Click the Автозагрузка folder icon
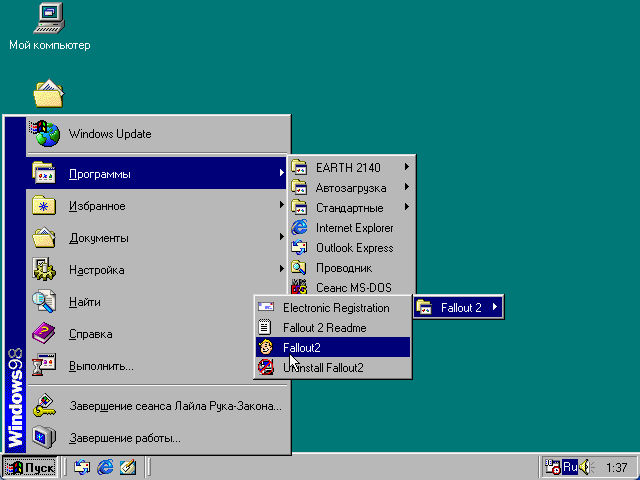Image resolution: width=640 pixels, height=480 pixels. (299, 187)
